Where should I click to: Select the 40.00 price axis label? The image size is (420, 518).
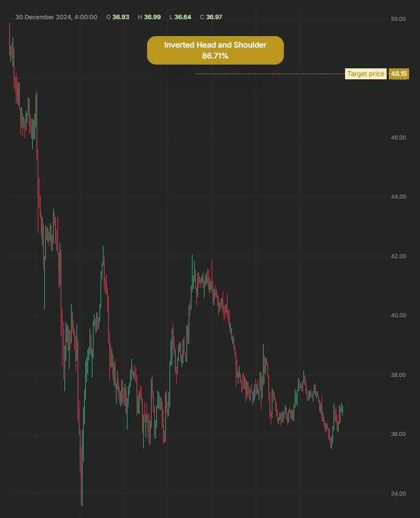pyautogui.click(x=398, y=315)
